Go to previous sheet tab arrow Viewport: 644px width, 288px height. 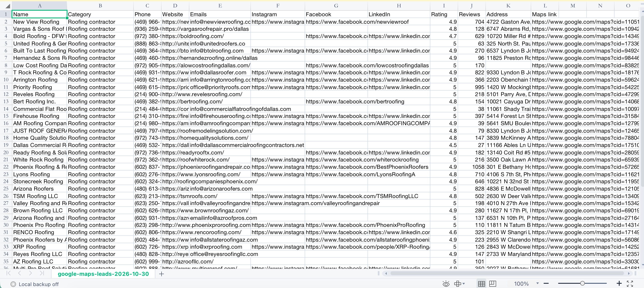[x=19, y=273]
